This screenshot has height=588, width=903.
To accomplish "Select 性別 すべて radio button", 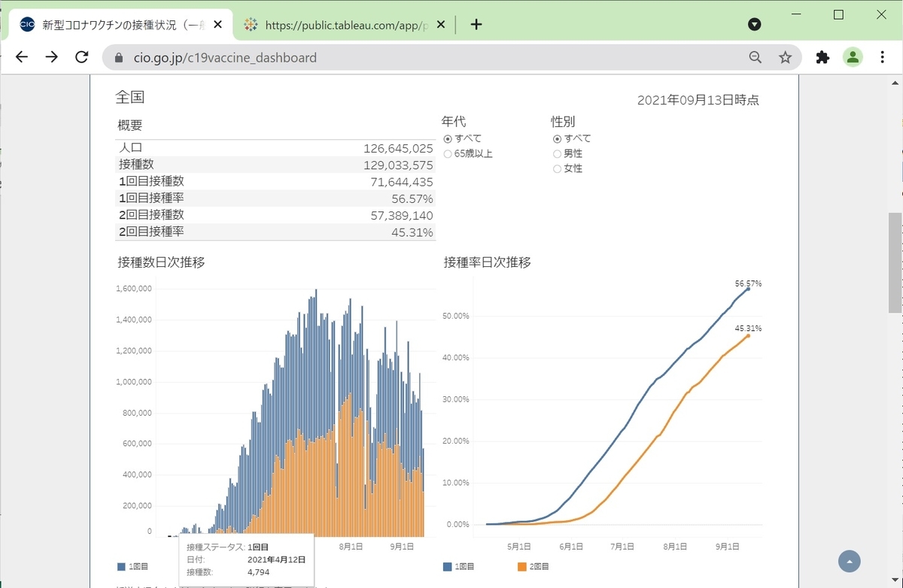I will (557, 138).
